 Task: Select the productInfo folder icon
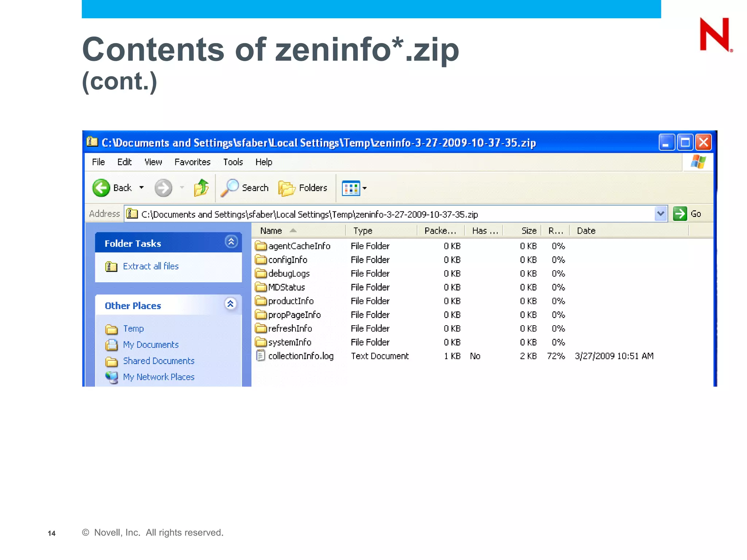pyautogui.click(x=261, y=301)
